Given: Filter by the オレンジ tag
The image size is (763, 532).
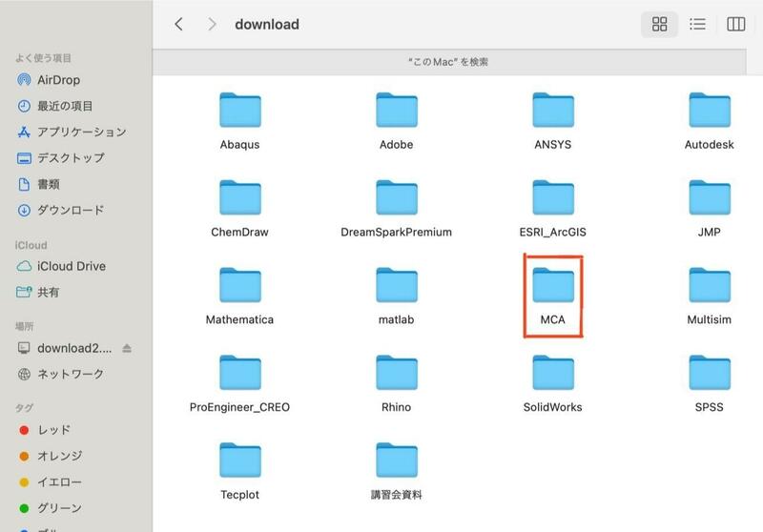Looking at the screenshot, I should pos(51,456).
